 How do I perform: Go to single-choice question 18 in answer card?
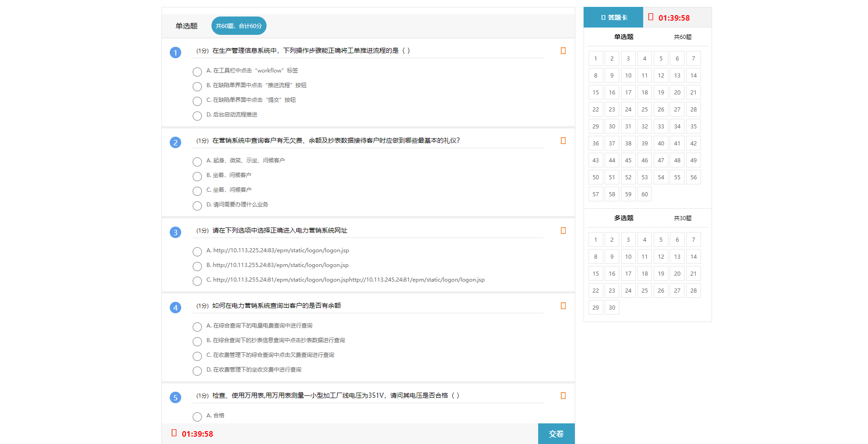(x=645, y=92)
